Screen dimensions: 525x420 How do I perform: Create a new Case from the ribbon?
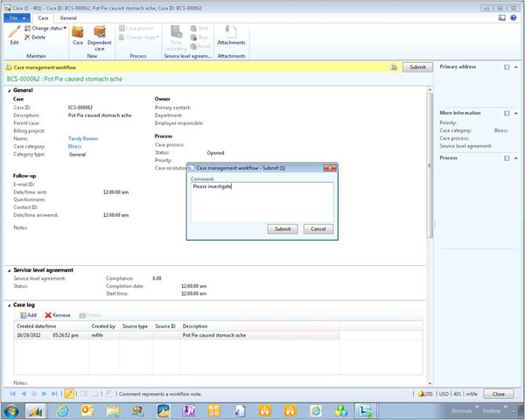pyautogui.click(x=78, y=33)
